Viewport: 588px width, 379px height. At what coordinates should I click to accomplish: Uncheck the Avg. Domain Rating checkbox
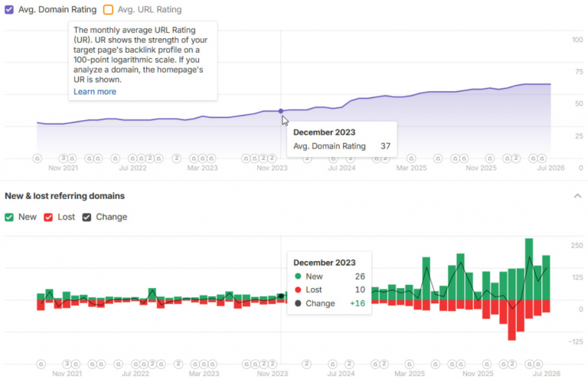(x=9, y=10)
